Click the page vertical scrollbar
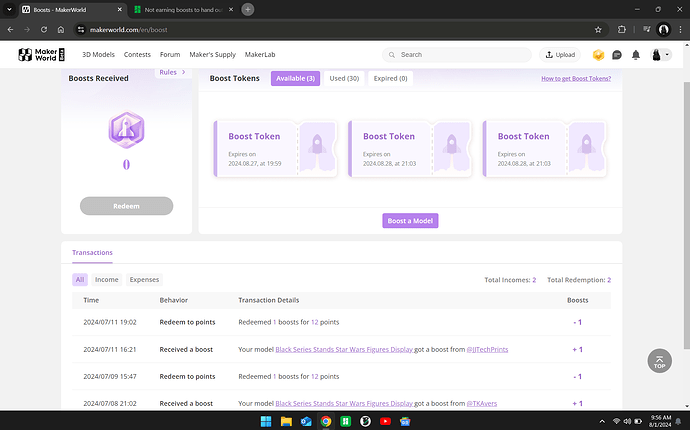Image resolution: width=690 pixels, height=430 pixels. (686, 216)
